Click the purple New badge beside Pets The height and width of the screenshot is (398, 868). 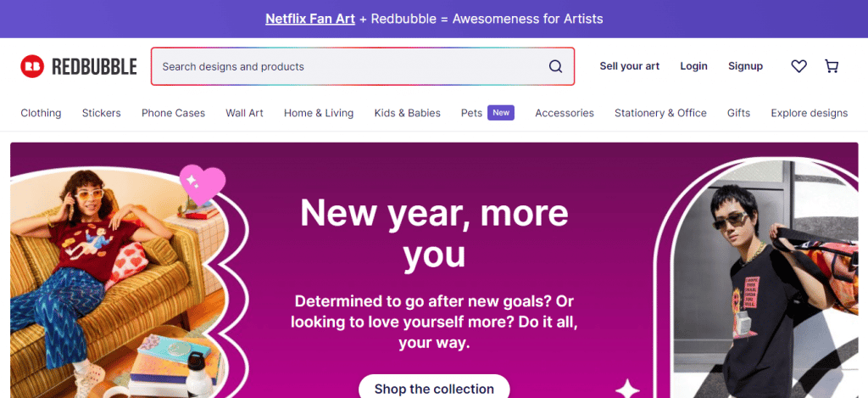[x=501, y=113]
